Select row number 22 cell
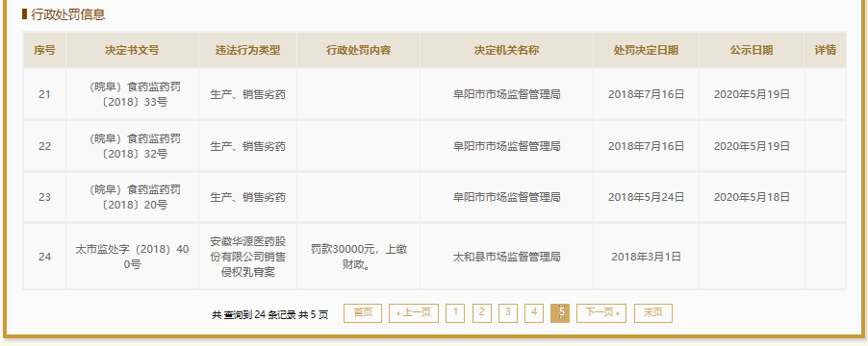 (x=44, y=146)
